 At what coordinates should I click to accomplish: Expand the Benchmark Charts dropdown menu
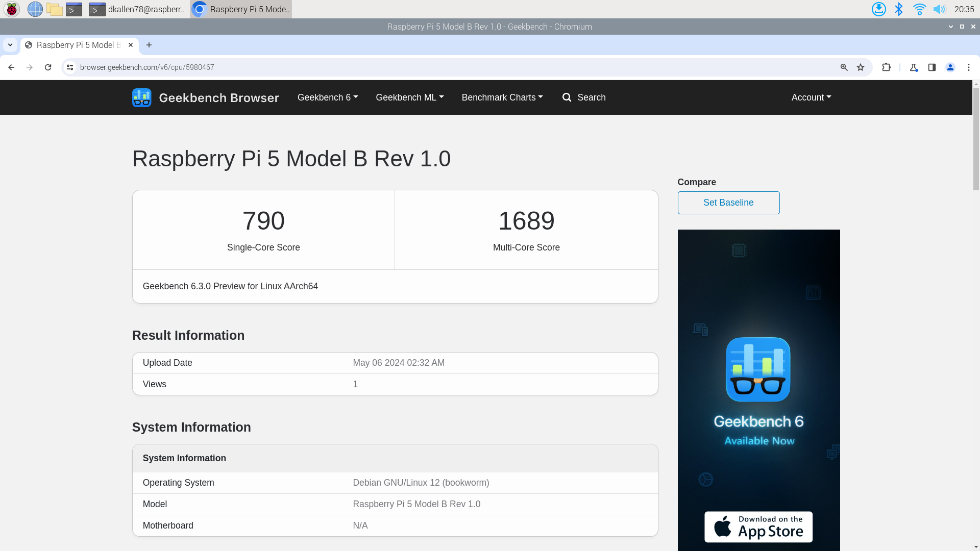click(x=502, y=97)
